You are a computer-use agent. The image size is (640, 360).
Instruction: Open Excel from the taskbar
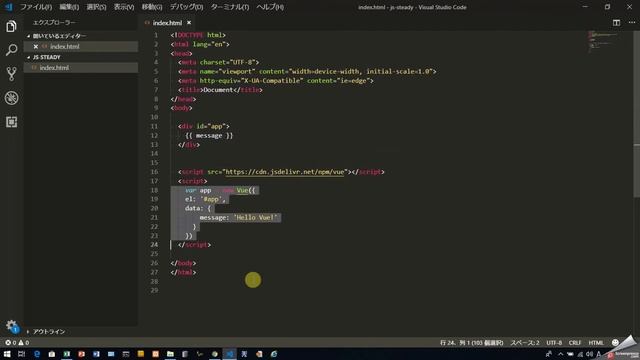(x=67, y=354)
